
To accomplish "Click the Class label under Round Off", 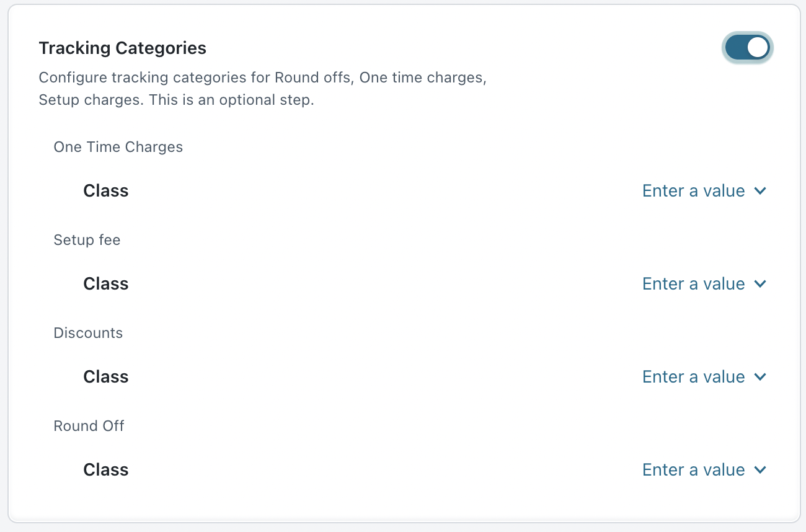I will (x=106, y=470).
